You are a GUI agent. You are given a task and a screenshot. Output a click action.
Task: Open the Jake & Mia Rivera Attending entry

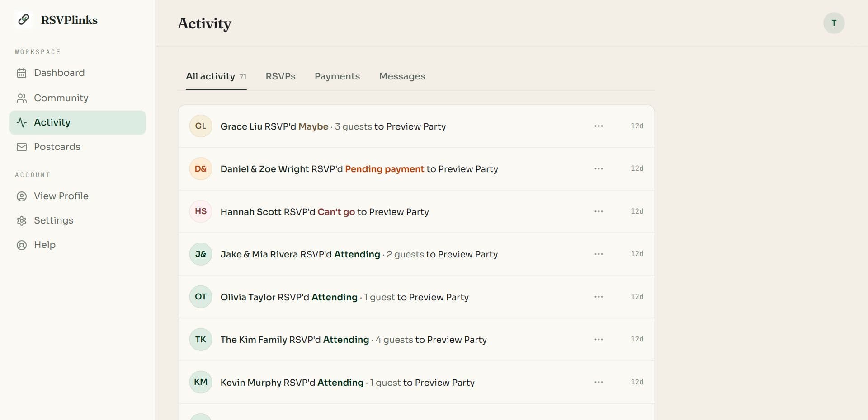(x=416, y=254)
